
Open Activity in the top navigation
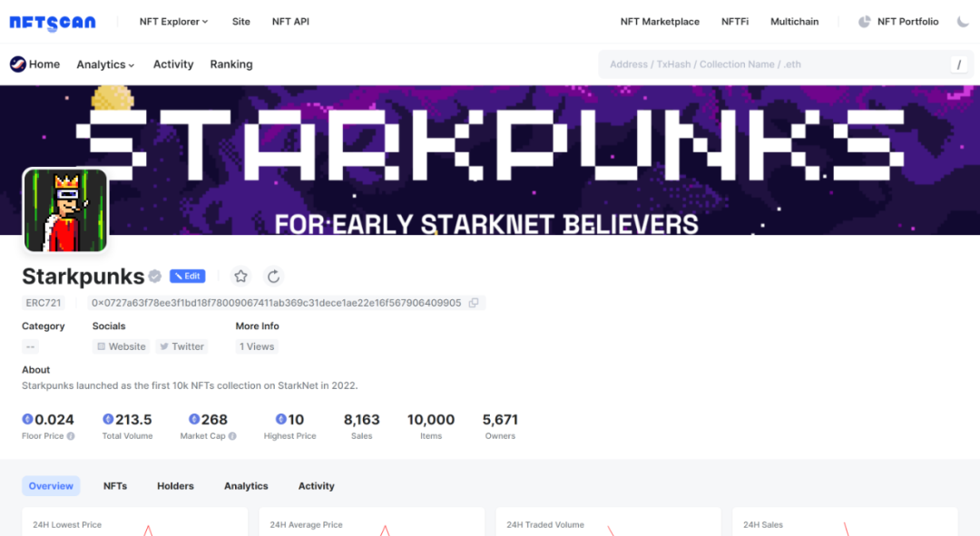click(x=173, y=63)
